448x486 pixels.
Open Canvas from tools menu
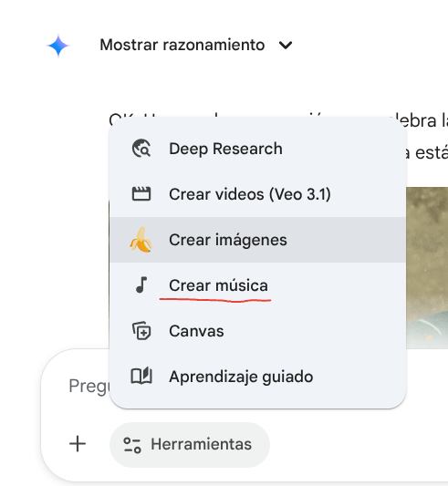tap(258, 331)
